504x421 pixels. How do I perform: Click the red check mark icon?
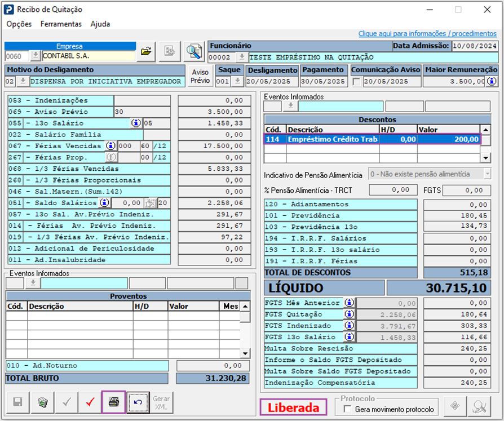pos(90,402)
